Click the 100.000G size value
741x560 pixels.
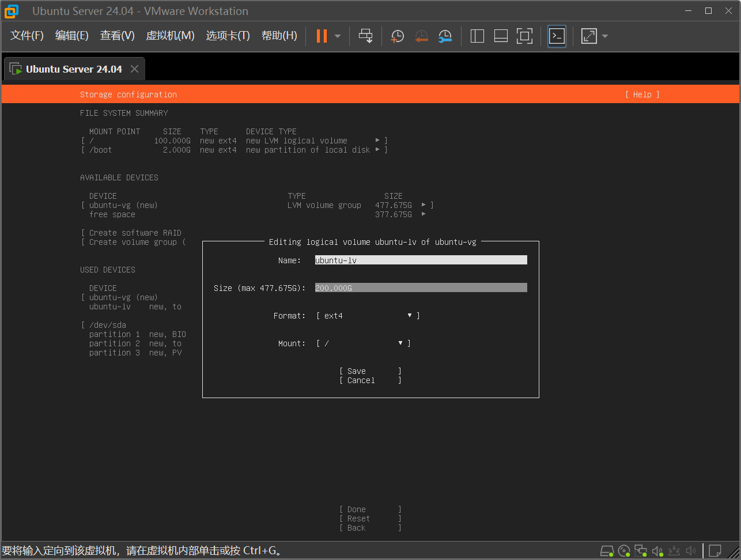(172, 141)
